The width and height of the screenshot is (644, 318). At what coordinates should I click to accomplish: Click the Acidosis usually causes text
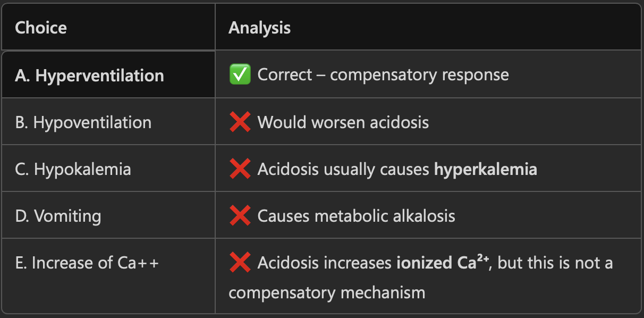pyautogui.click(x=343, y=169)
